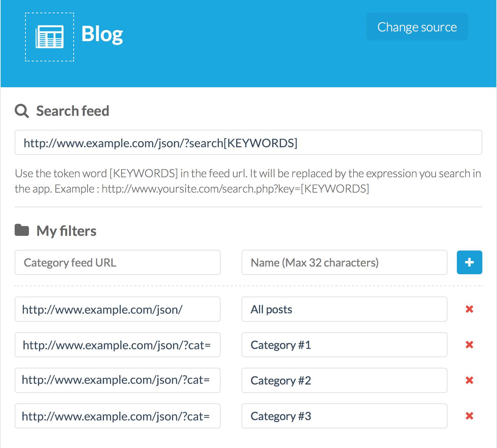The height and width of the screenshot is (448, 497).
Task: Focus the Search feed URL input field
Action: 248,143
